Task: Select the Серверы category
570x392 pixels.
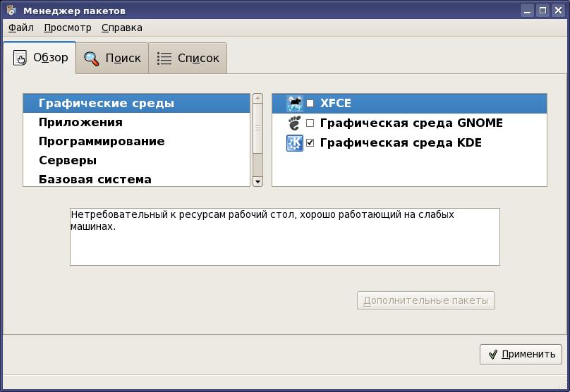Action: 136,160
